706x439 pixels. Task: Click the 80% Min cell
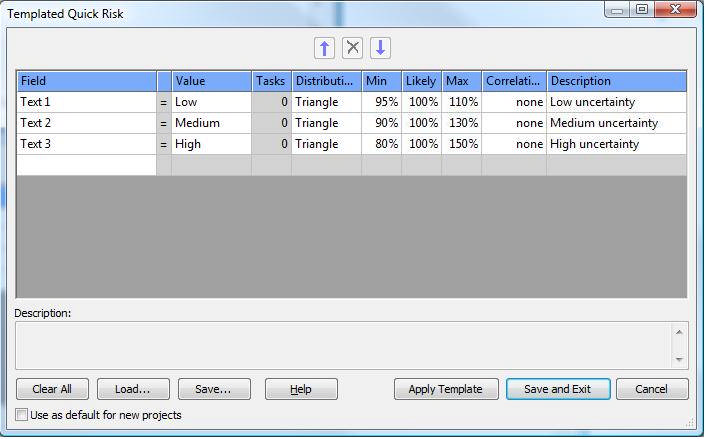(381, 144)
